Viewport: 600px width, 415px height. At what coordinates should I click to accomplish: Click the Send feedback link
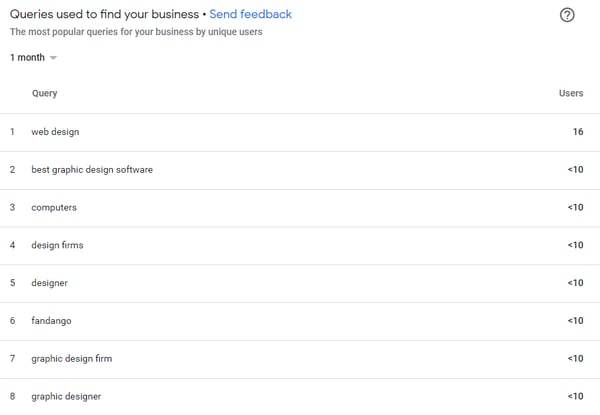point(250,14)
